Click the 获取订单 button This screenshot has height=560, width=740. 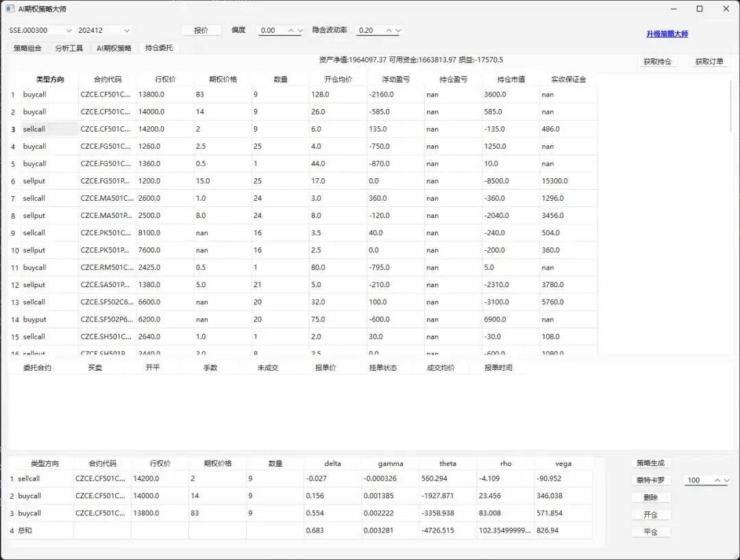709,62
